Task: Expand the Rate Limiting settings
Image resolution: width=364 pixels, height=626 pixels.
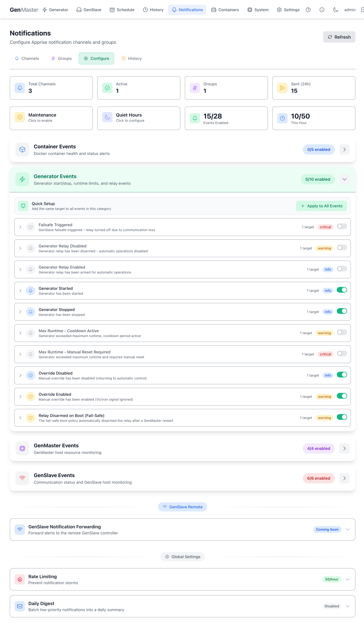Action: (348, 580)
